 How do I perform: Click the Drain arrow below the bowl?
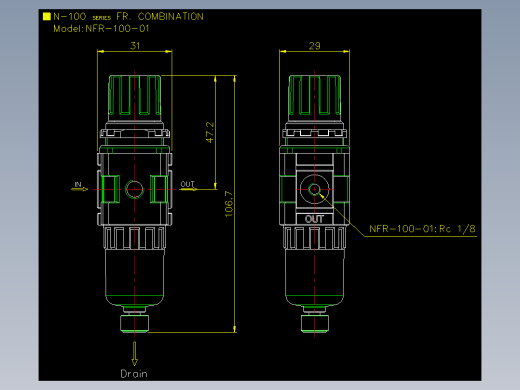click(134, 354)
